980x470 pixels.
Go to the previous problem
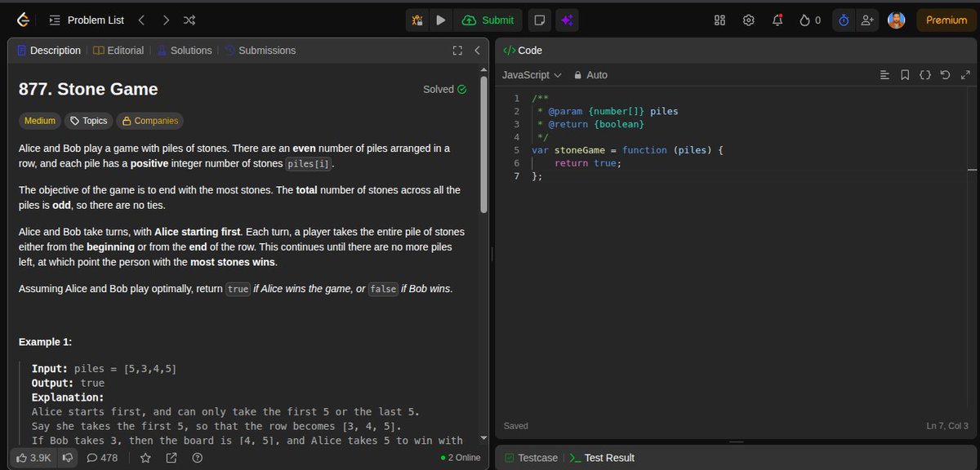(x=141, y=20)
